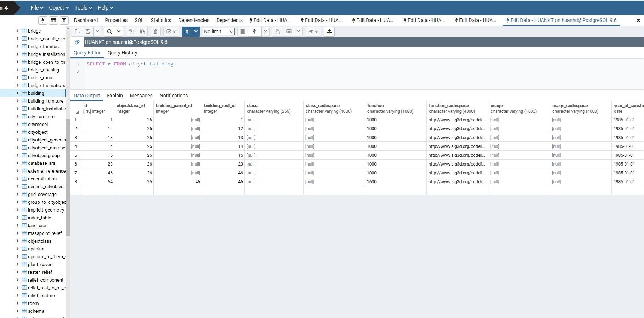Switch to the Dependents tab
644x318 pixels.
tap(230, 20)
